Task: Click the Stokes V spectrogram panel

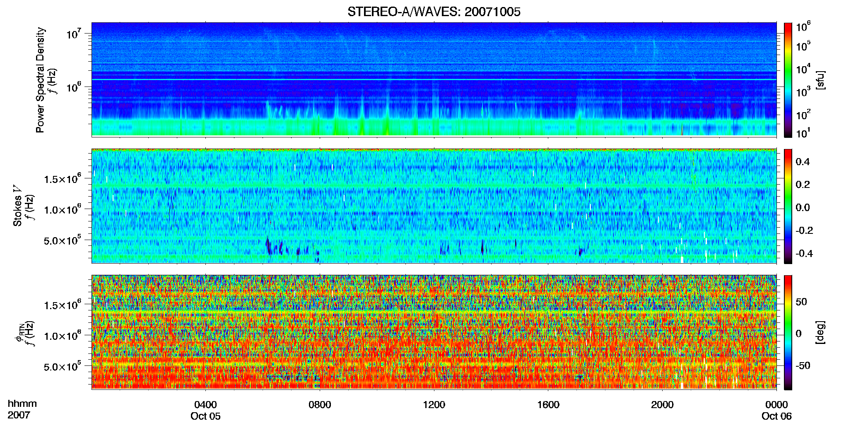Action: pyautogui.click(x=434, y=206)
